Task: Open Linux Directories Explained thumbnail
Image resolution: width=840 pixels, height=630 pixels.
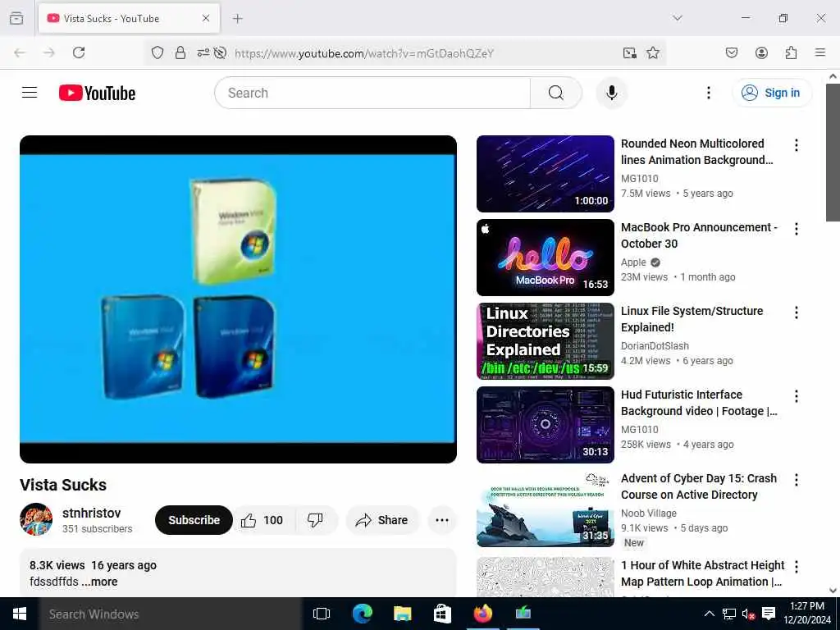Action: tap(545, 340)
